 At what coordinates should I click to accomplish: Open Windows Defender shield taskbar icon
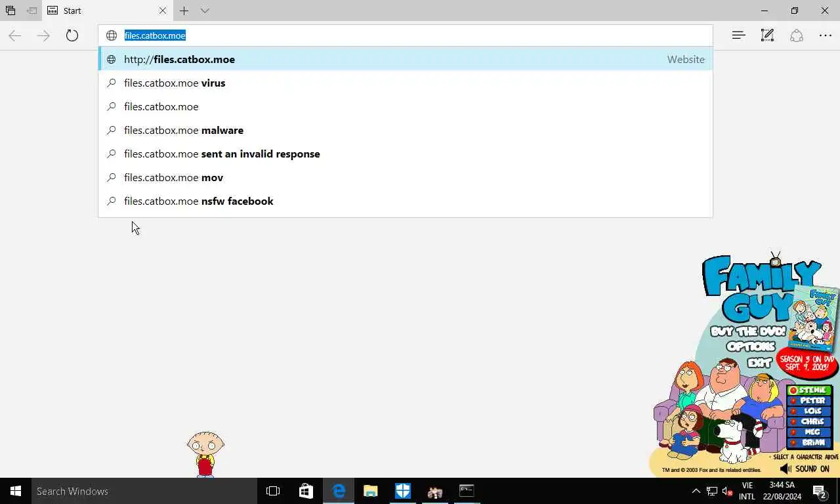[x=403, y=491]
